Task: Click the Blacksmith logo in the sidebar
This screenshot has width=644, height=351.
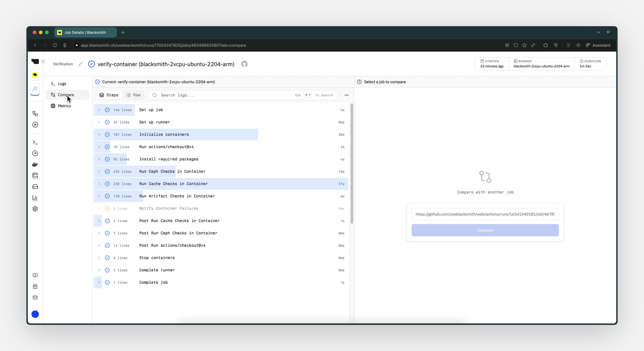Action: (35, 61)
